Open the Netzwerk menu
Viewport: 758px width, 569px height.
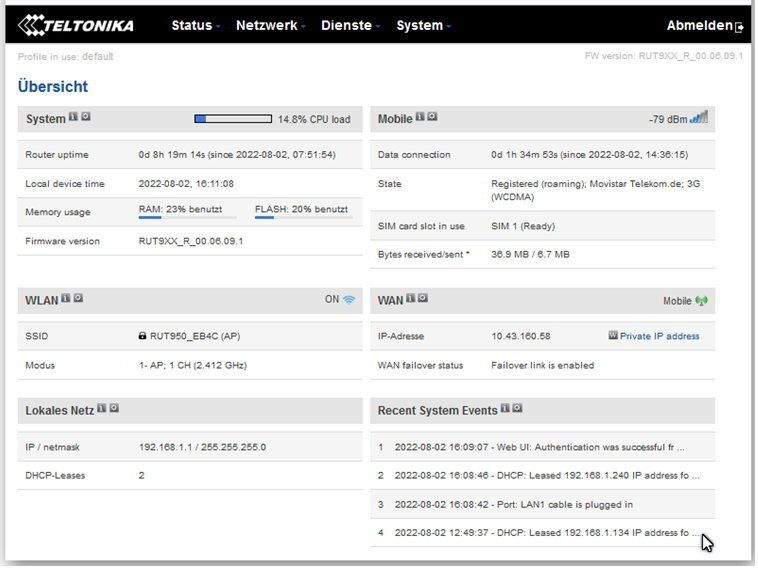(x=270, y=26)
